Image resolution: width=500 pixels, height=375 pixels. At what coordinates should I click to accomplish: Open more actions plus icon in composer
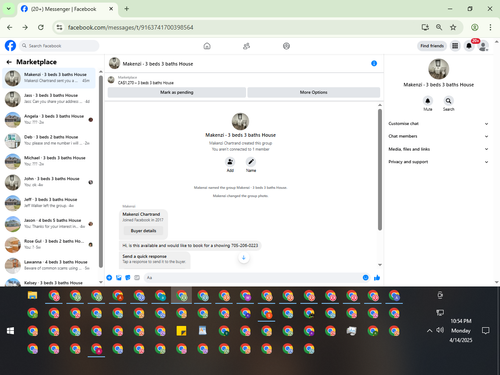109,278
